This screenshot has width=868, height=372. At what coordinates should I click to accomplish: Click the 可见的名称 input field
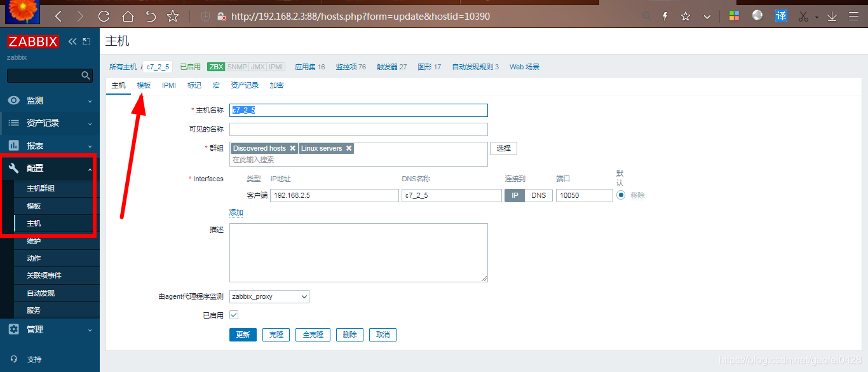358,129
